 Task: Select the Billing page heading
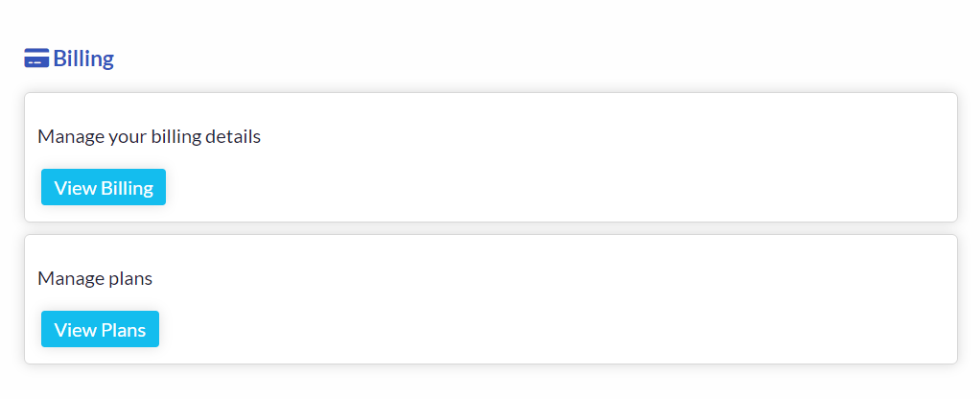pyautogui.click(x=69, y=59)
